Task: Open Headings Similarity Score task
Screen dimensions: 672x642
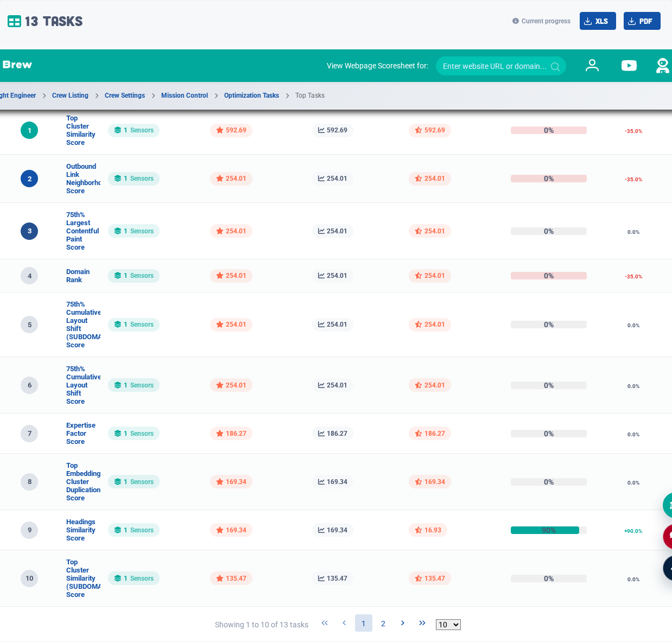Action: 81,530
